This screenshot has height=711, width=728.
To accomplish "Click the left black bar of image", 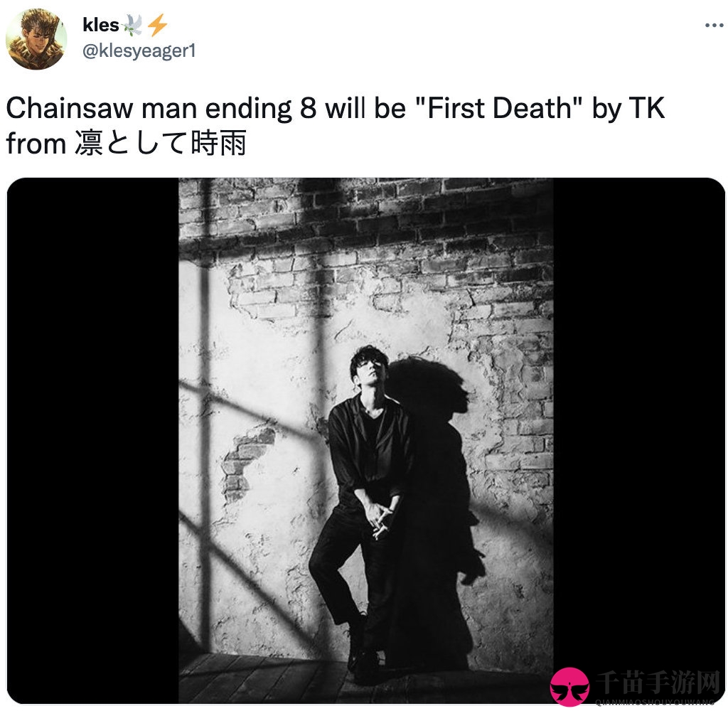I will click(x=93, y=440).
